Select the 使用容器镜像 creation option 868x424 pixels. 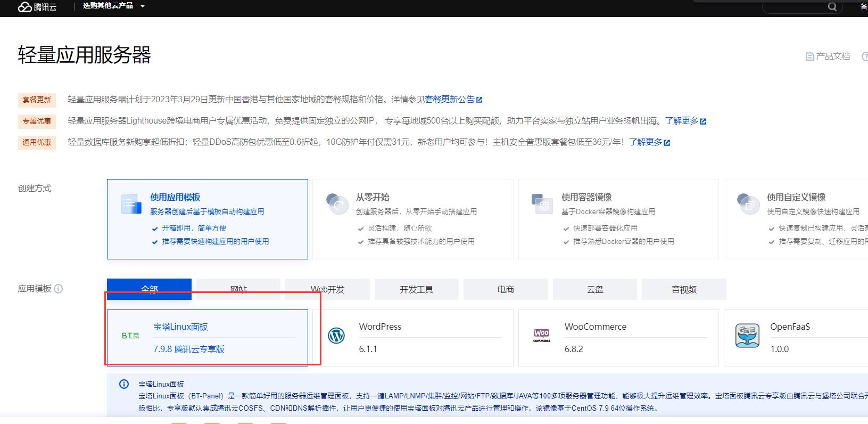click(618, 219)
